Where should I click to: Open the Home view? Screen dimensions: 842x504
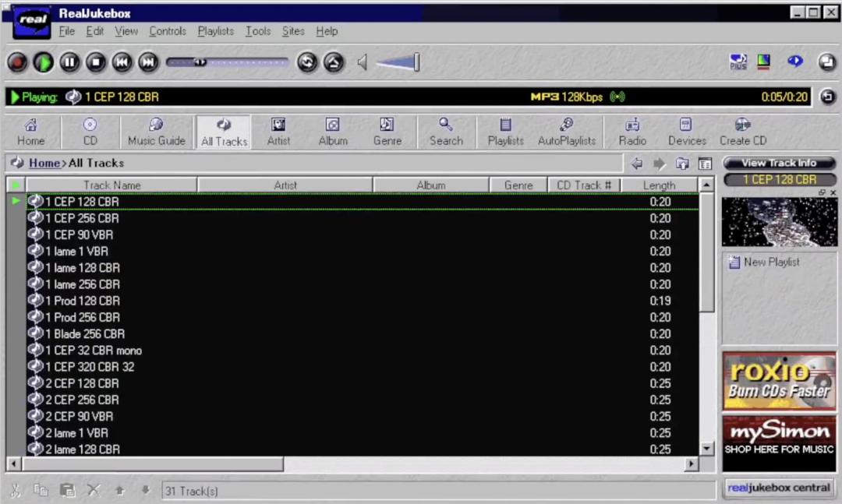[x=31, y=132]
